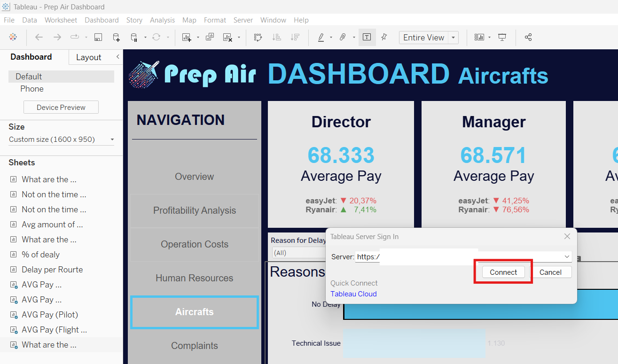Open Human Resources in dashboard navigation
The width and height of the screenshot is (618, 364).
(x=194, y=278)
